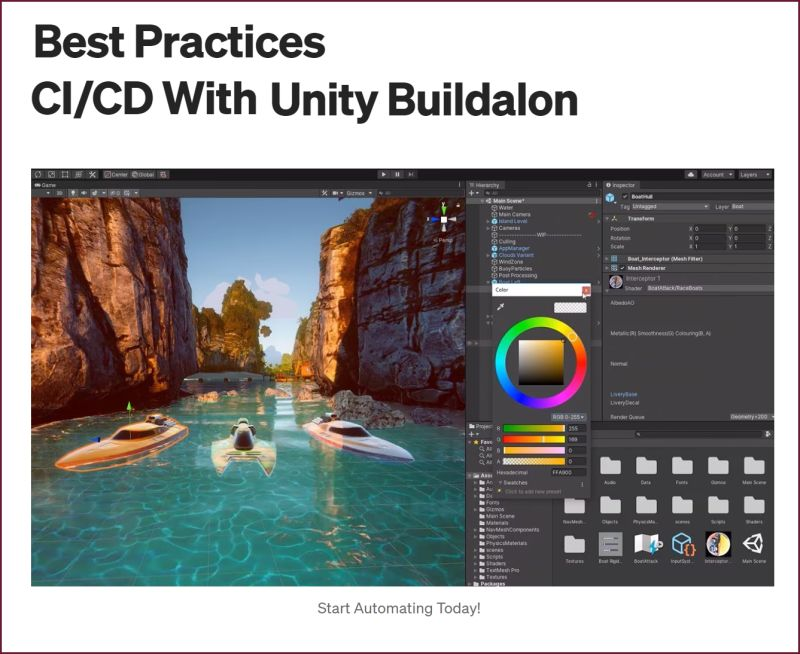Open the Layers dropdown
Viewport: 800px width, 654px height.
[755, 174]
